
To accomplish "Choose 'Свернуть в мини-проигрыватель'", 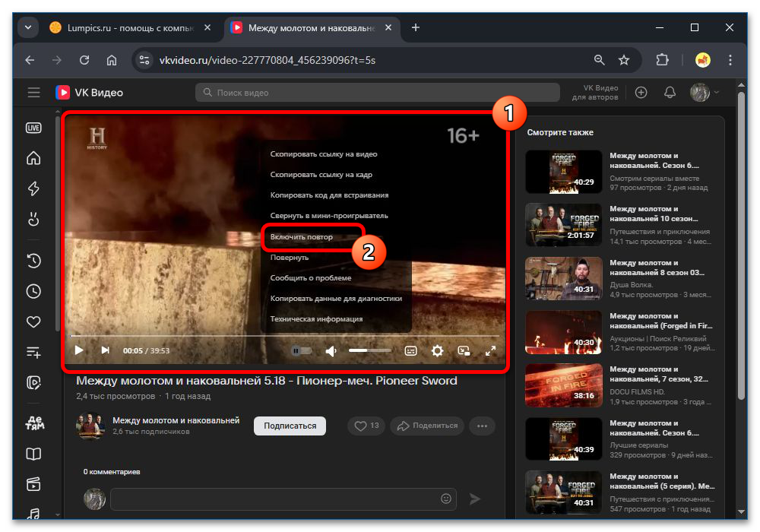I will 328,216.
